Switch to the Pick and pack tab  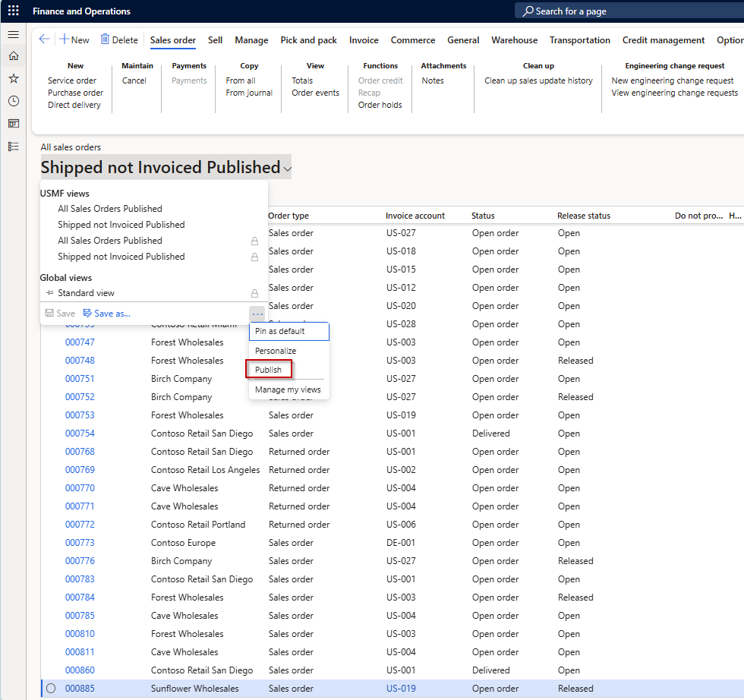[308, 39]
